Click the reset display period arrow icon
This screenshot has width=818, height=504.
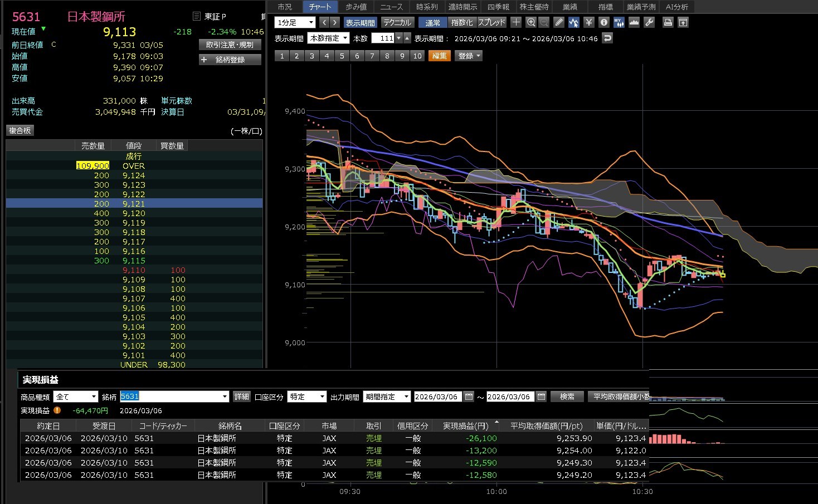click(x=608, y=38)
